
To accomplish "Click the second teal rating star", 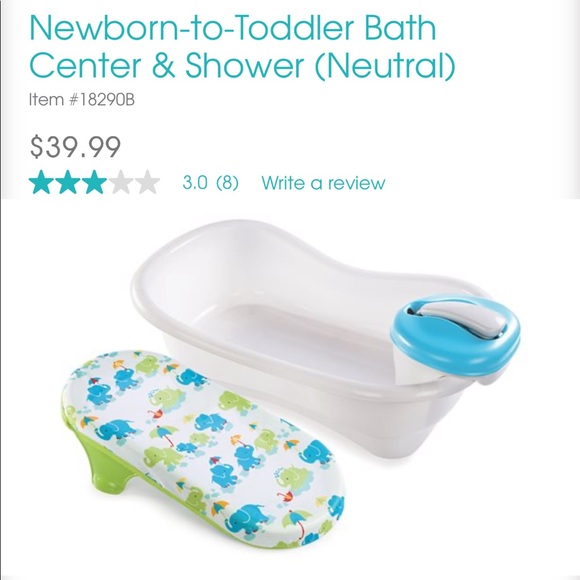I will click(68, 182).
